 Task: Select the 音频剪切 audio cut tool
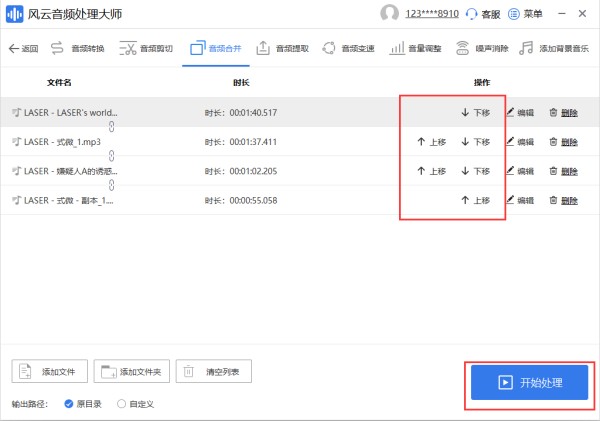tap(145, 48)
